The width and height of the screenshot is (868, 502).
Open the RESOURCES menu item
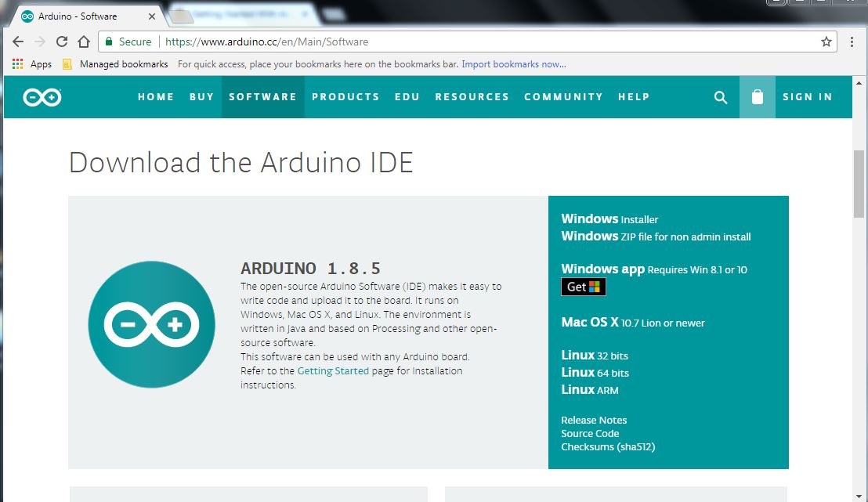[x=472, y=97]
